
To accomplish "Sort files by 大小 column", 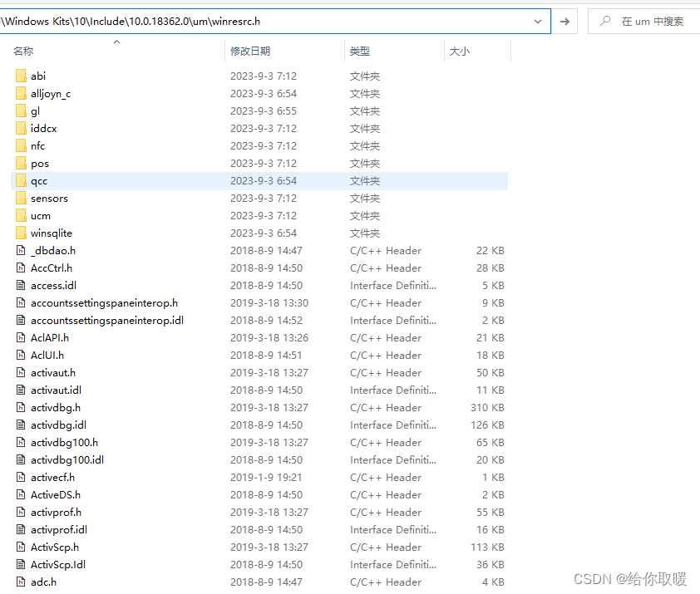I will coord(459,51).
